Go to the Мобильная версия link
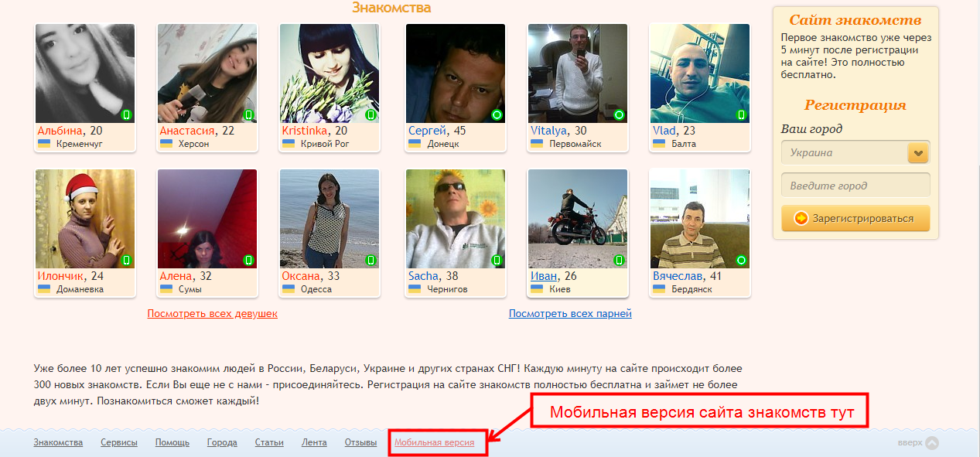Screen dimensions: 980x457 [x=434, y=442]
